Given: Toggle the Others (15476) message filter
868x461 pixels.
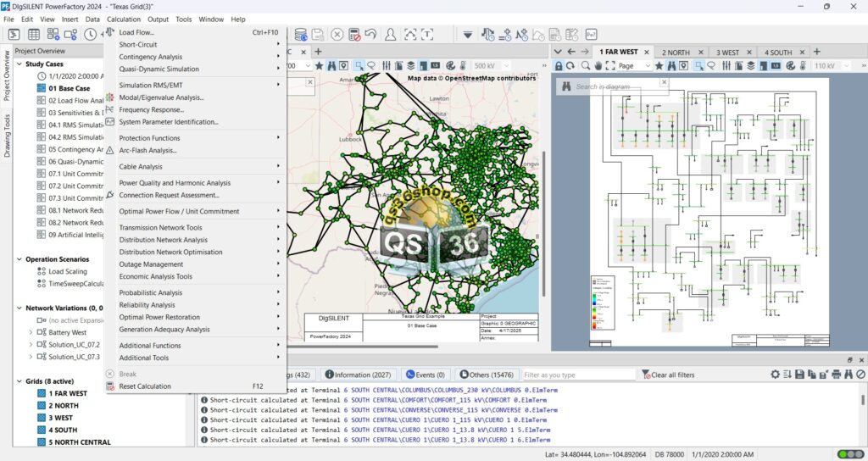Looking at the screenshot, I should coord(486,375).
